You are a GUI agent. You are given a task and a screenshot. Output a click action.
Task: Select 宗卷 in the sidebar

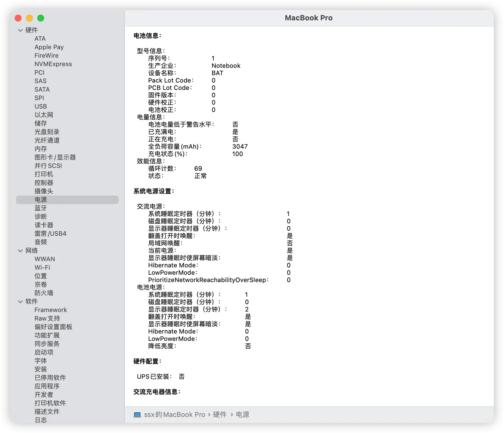(x=41, y=285)
